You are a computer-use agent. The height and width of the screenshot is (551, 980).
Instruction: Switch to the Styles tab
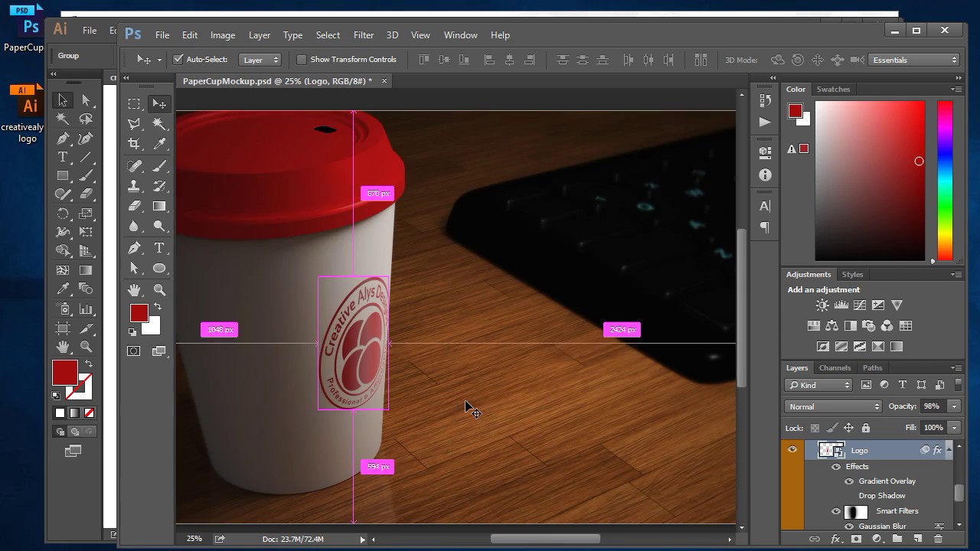[x=852, y=275]
